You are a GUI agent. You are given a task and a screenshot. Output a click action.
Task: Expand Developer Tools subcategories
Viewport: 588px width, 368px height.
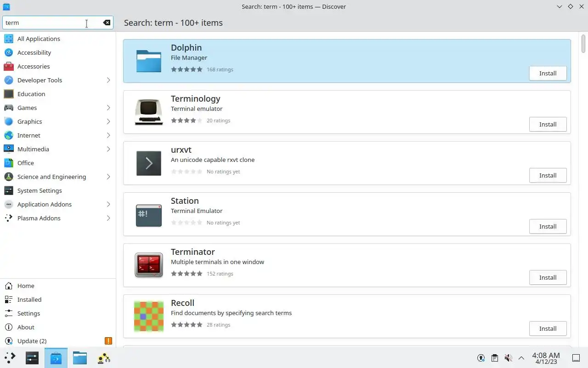point(108,80)
